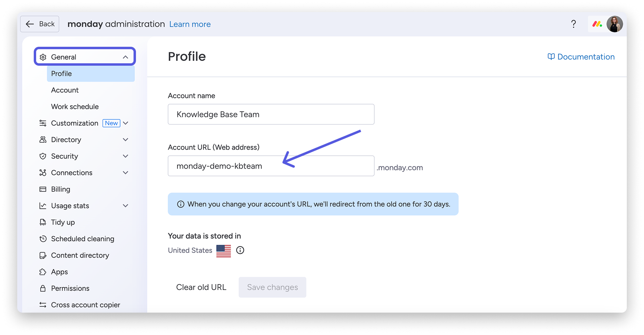644x335 pixels.
Task: Click the 'Account URL (Web address)' label
Action: click(214, 147)
